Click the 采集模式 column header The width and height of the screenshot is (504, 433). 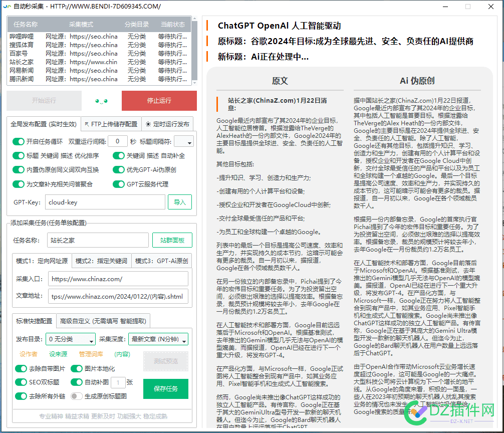(81, 25)
